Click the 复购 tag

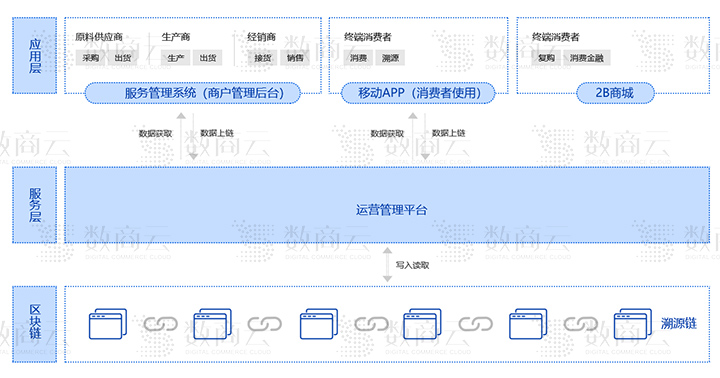[546, 58]
